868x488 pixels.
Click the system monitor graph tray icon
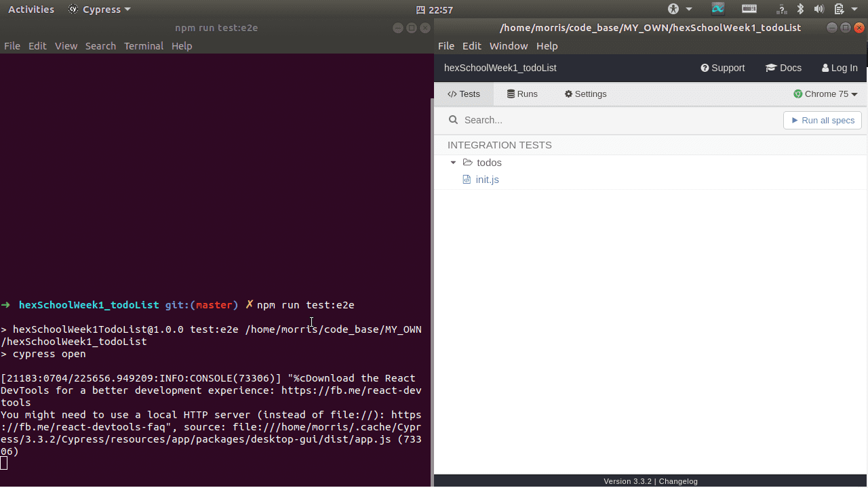pos(718,9)
